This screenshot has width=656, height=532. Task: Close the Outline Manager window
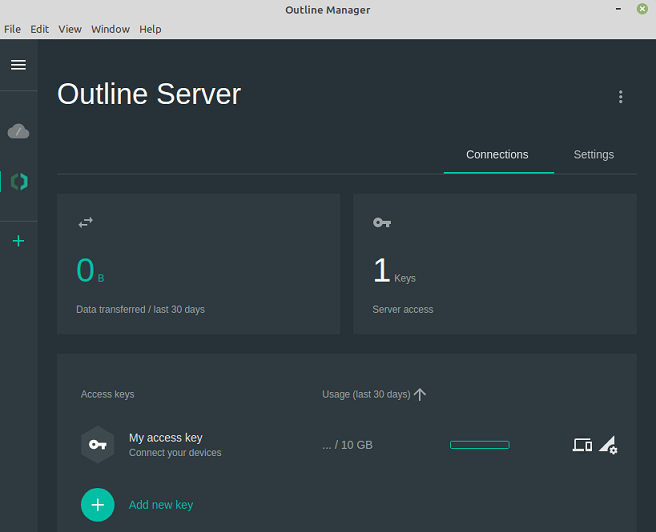642,9
